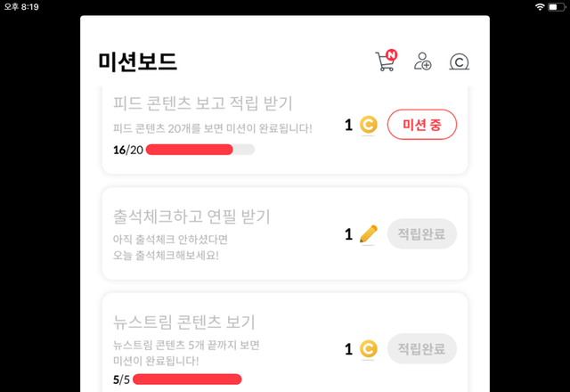The image size is (570, 392).
Task: Open the 출석체크하고 연필 받기 mission
Action: pyautogui.click(x=192, y=216)
